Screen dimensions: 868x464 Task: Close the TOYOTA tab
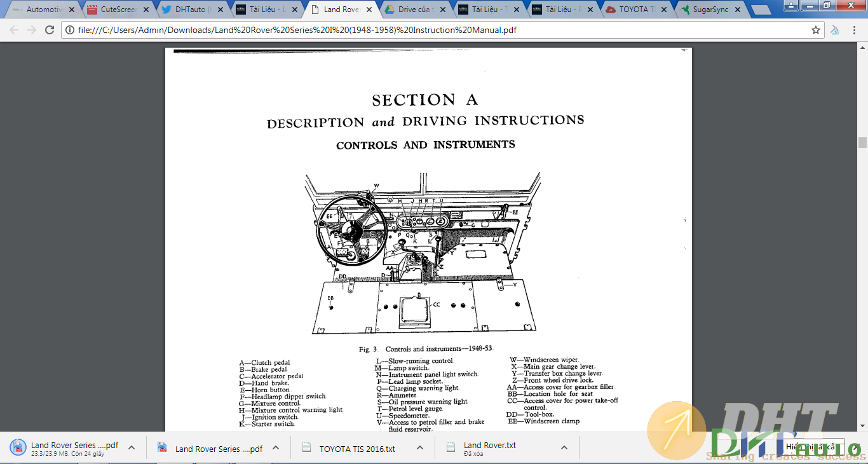point(663,10)
